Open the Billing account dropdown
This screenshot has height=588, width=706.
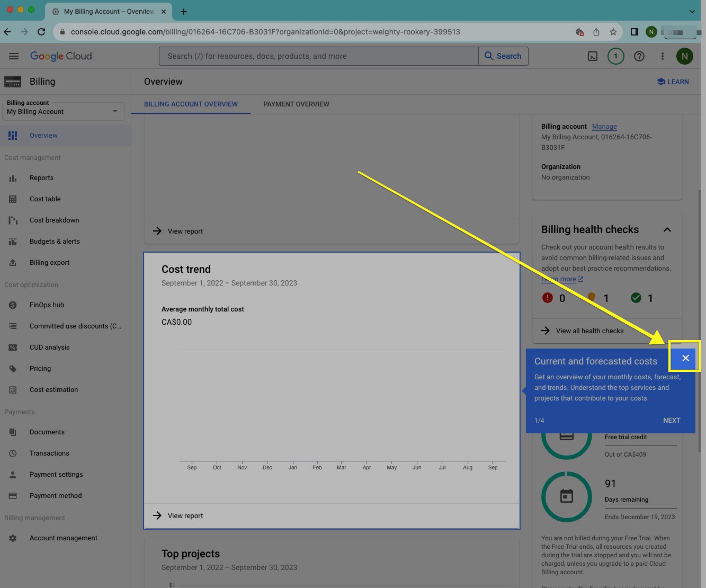pyautogui.click(x=64, y=111)
